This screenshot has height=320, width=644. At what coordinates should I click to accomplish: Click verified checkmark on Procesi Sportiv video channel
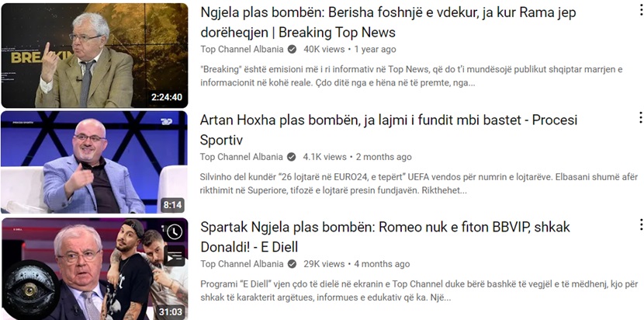pos(292,157)
